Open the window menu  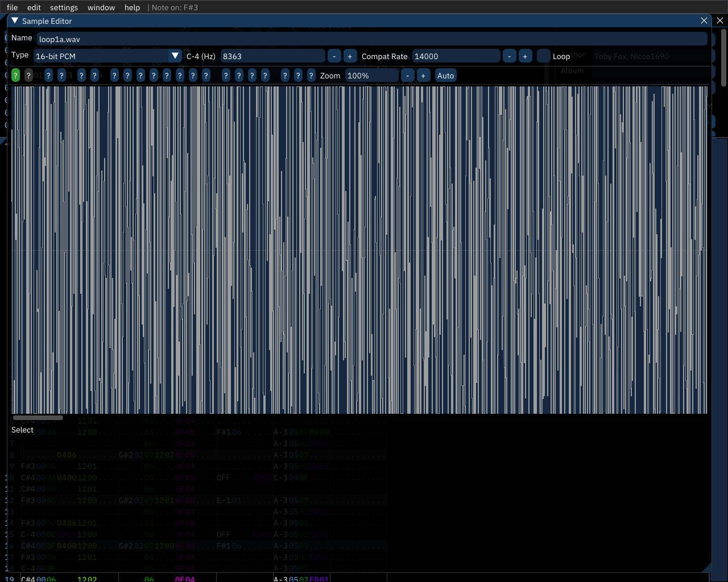(101, 7)
